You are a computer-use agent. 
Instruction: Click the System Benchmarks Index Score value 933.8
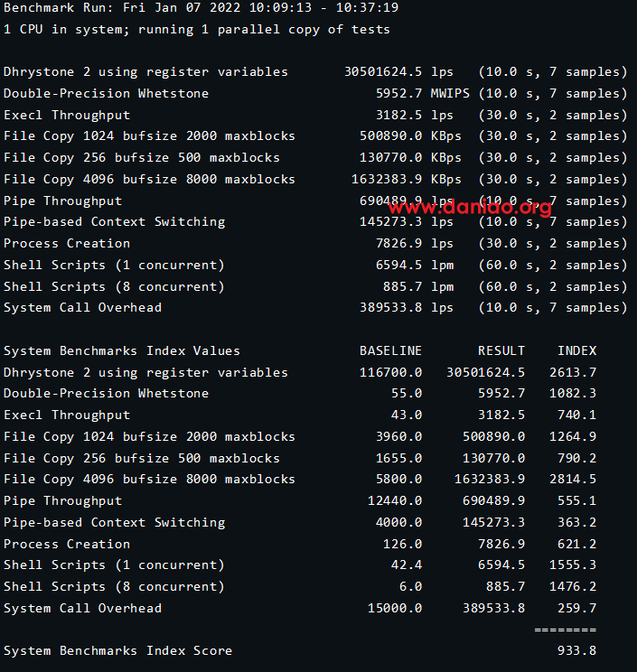tap(576, 650)
